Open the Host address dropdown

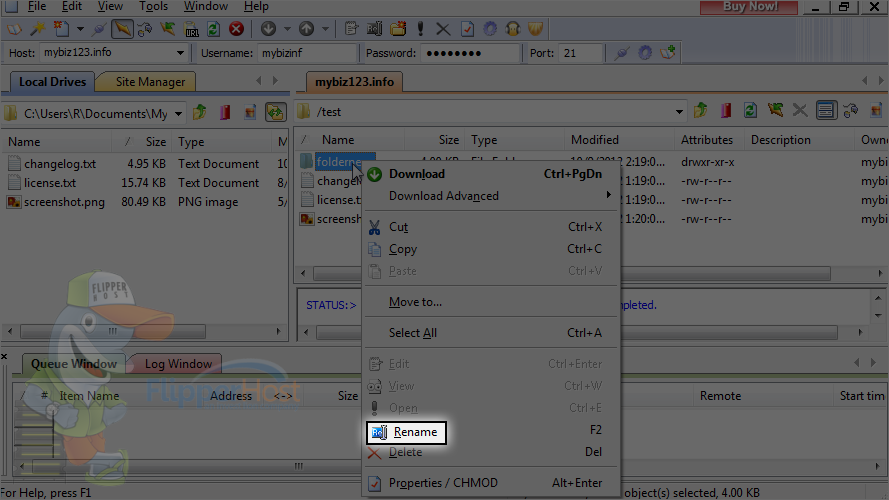[180, 53]
